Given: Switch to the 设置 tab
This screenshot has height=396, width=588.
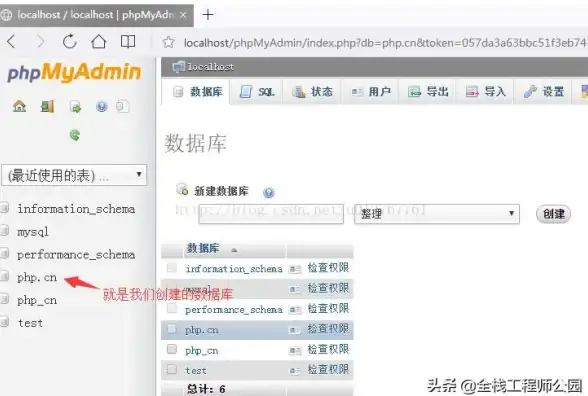Looking at the screenshot, I should [544, 92].
